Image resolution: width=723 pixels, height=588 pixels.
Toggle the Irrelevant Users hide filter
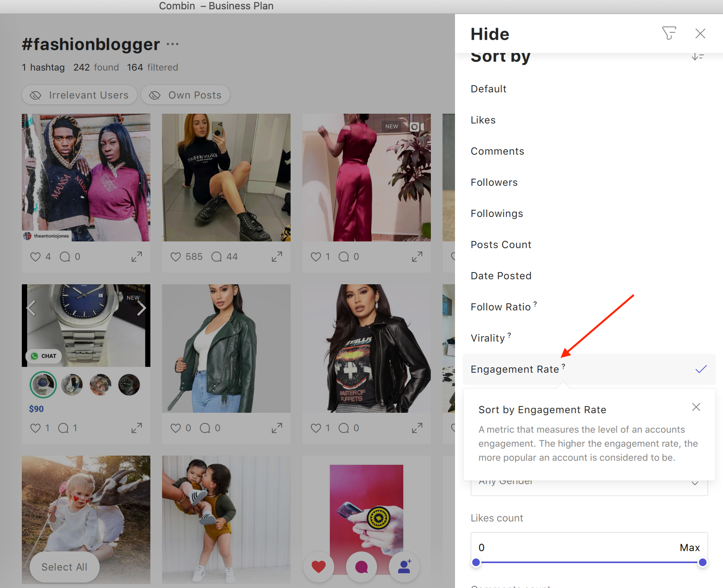79,95
